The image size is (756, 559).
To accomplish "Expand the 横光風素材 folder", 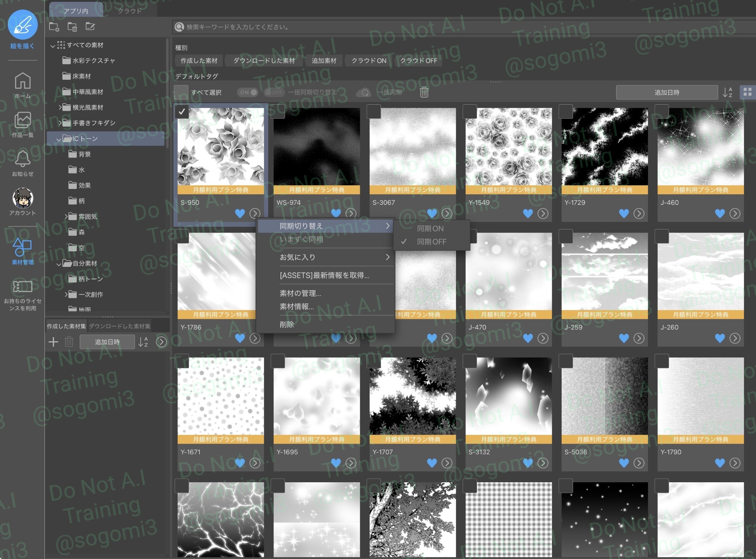I will pos(60,107).
